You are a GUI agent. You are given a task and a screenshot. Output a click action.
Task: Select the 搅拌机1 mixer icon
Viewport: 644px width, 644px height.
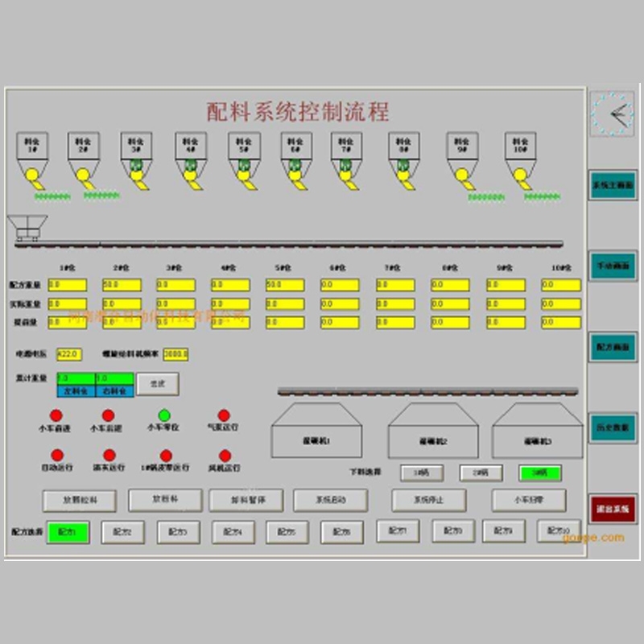[x=316, y=431]
